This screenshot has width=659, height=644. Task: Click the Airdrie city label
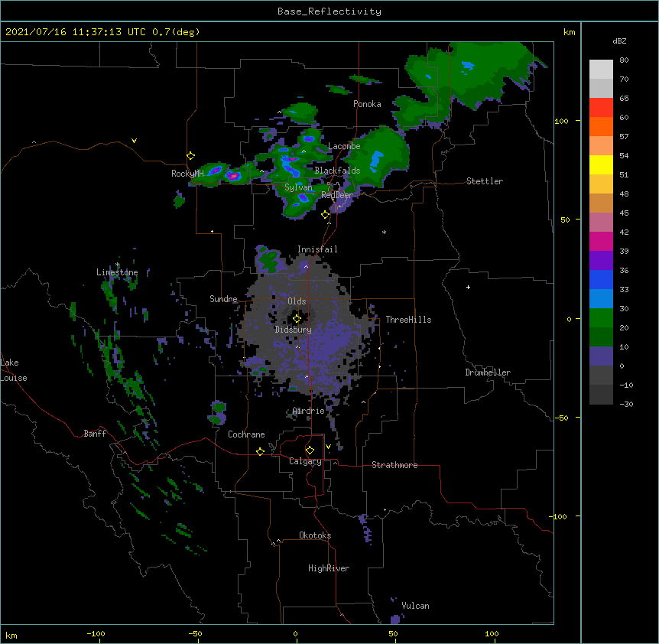[x=309, y=411]
